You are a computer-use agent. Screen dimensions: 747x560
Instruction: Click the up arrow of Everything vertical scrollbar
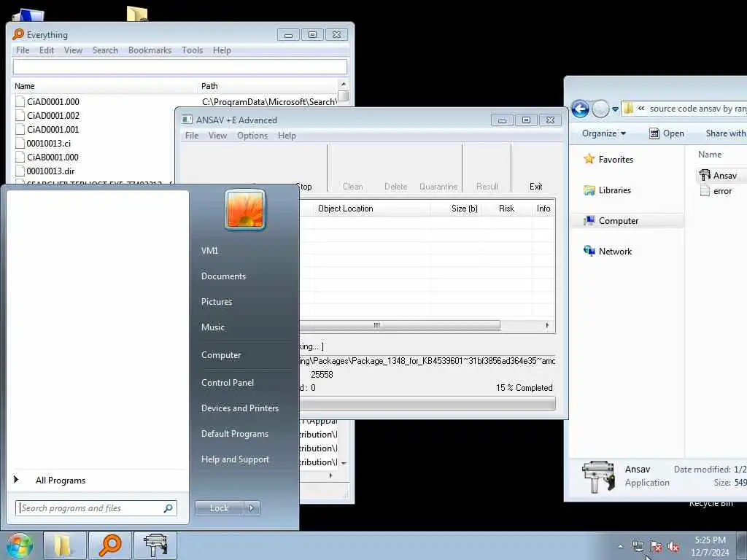344,85
